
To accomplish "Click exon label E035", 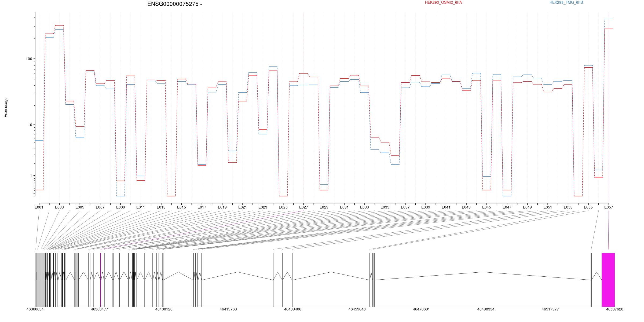I will click(x=385, y=207).
